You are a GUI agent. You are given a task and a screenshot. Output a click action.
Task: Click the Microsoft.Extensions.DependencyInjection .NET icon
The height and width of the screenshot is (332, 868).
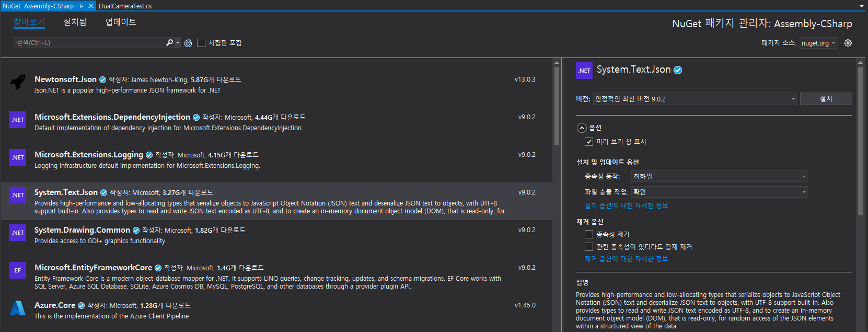tap(18, 120)
